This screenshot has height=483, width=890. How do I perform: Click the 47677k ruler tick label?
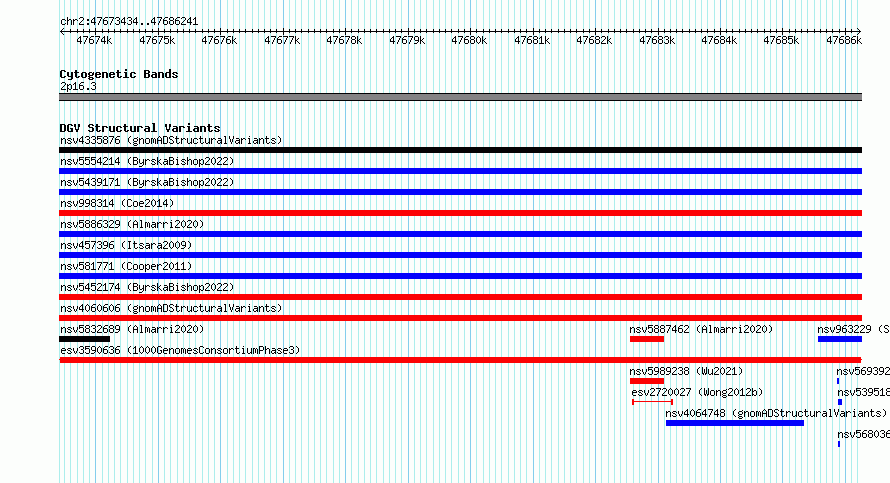282,40
